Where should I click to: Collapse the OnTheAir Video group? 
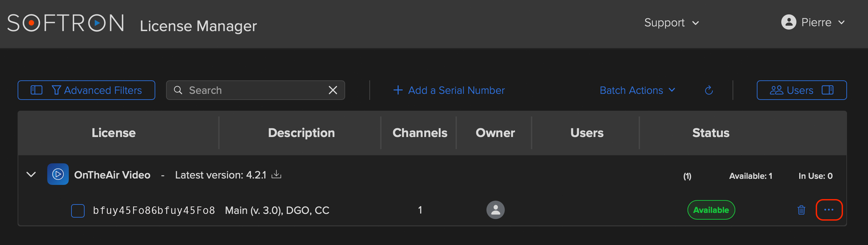pos(31,175)
